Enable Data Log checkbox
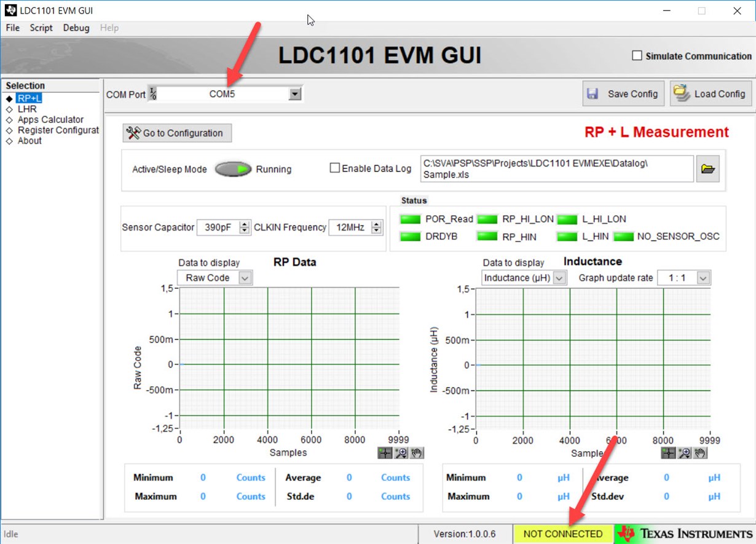This screenshot has width=756, height=544. [x=335, y=168]
